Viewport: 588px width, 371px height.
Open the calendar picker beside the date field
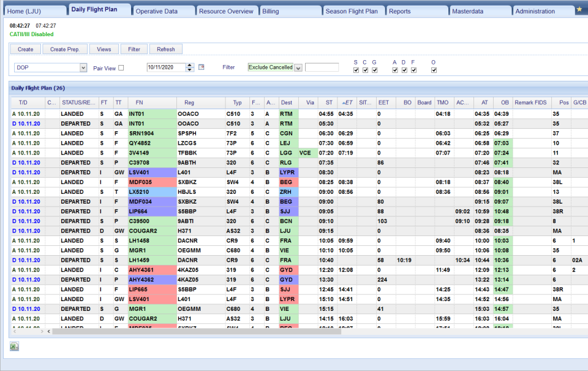[200, 67]
